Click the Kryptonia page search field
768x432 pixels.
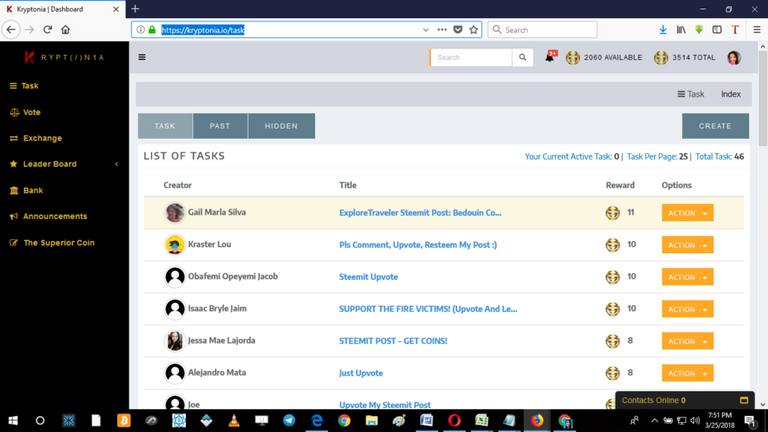(471, 57)
